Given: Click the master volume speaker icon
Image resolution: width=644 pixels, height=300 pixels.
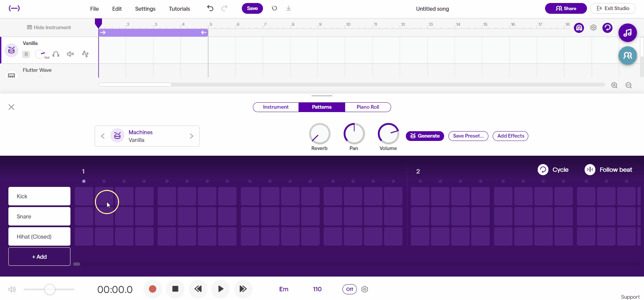Looking at the screenshot, I should pyautogui.click(x=12, y=289).
